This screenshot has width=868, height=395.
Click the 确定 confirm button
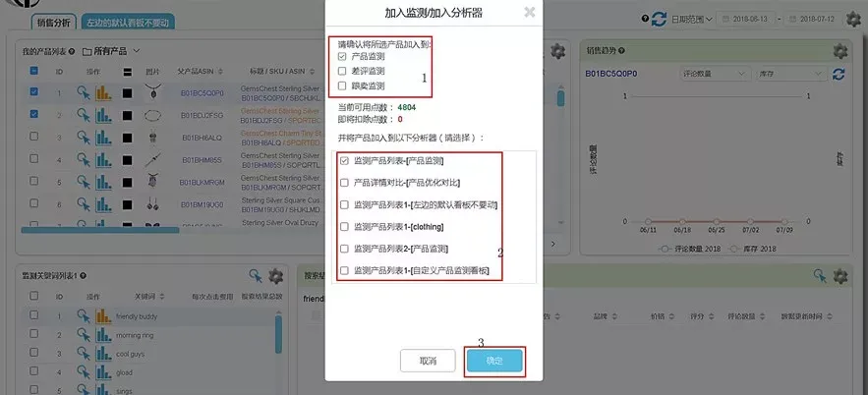click(494, 362)
